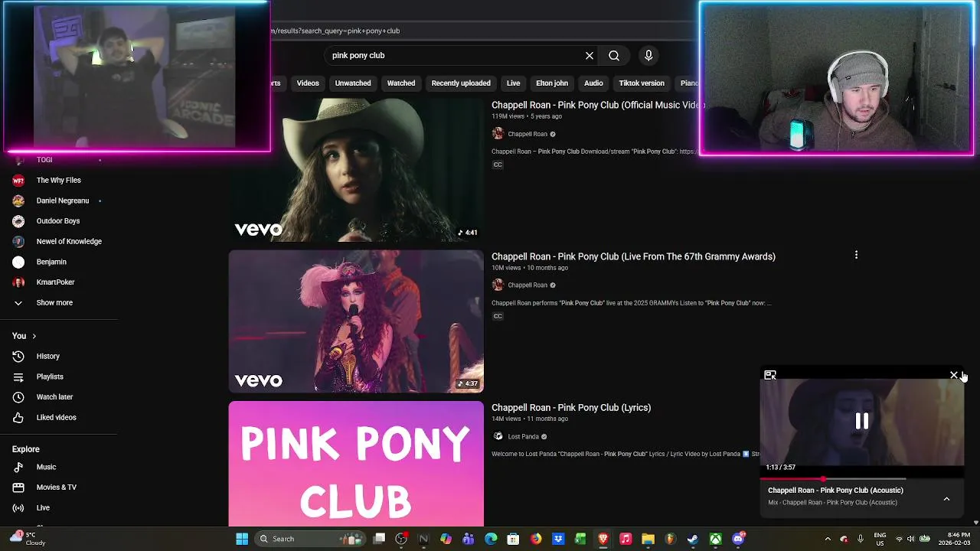Open the Pink Pony Club Lyrics thumbnail
Screen dimensions: 980x551
[x=356, y=464]
